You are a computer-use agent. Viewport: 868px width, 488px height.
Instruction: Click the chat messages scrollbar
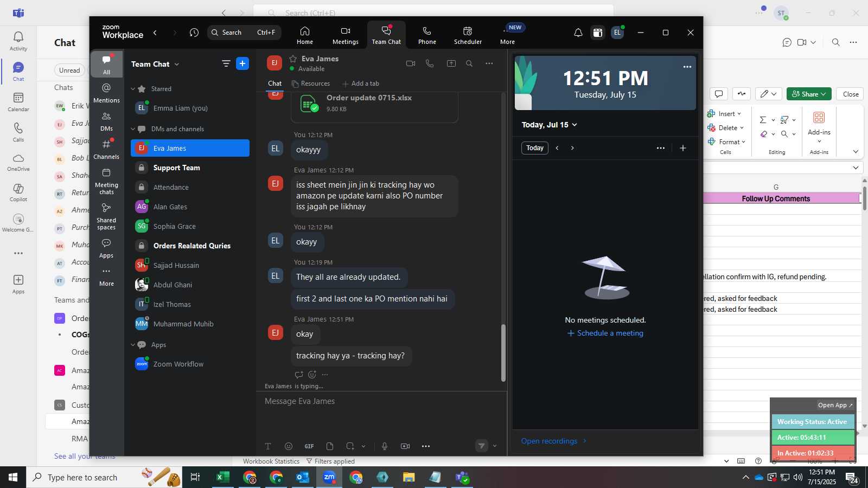click(503, 352)
